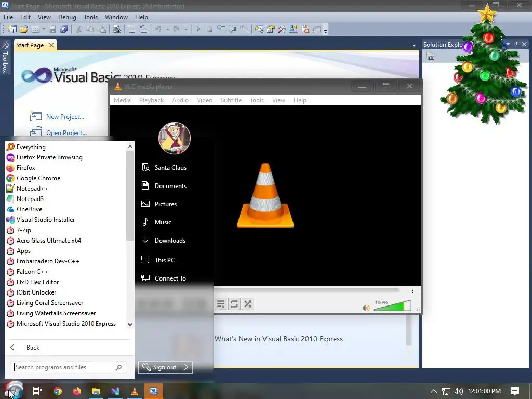
Task: Adjust the VLC volume slider
Action: click(x=392, y=305)
